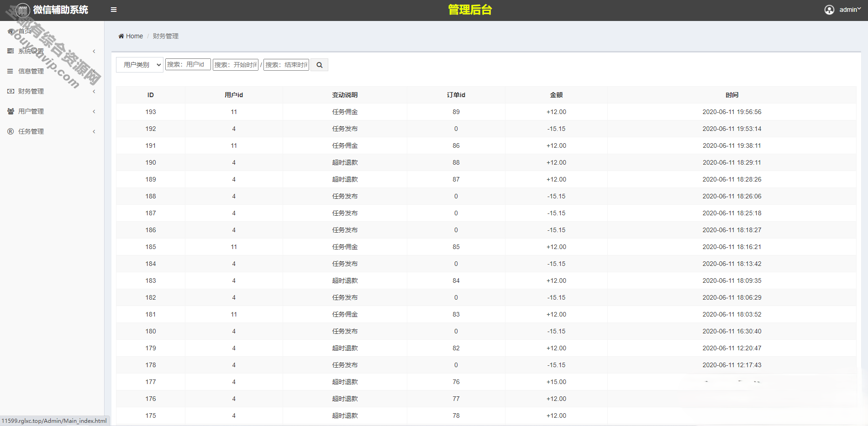Click time 2020-06-11 18:06:29
868x426 pixels.
tap(732, 297)
